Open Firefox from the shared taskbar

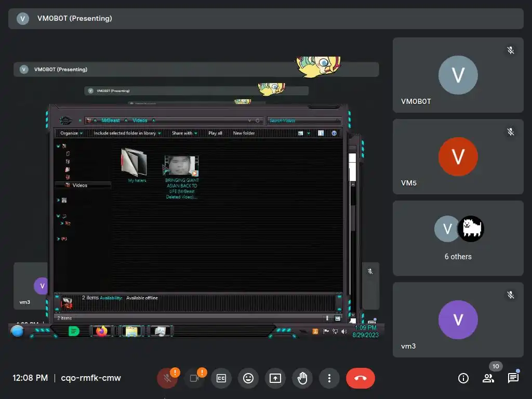click(101, 331)
